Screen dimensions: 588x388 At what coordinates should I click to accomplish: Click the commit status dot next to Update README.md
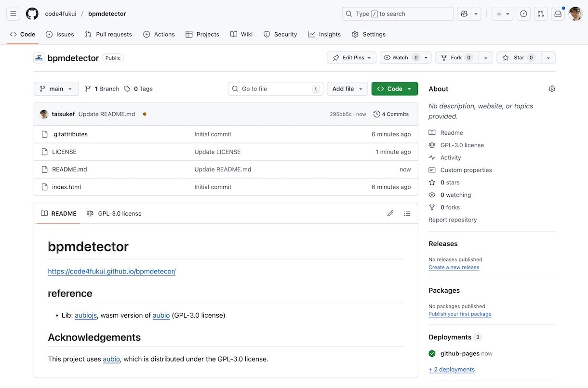click(144, 114)
